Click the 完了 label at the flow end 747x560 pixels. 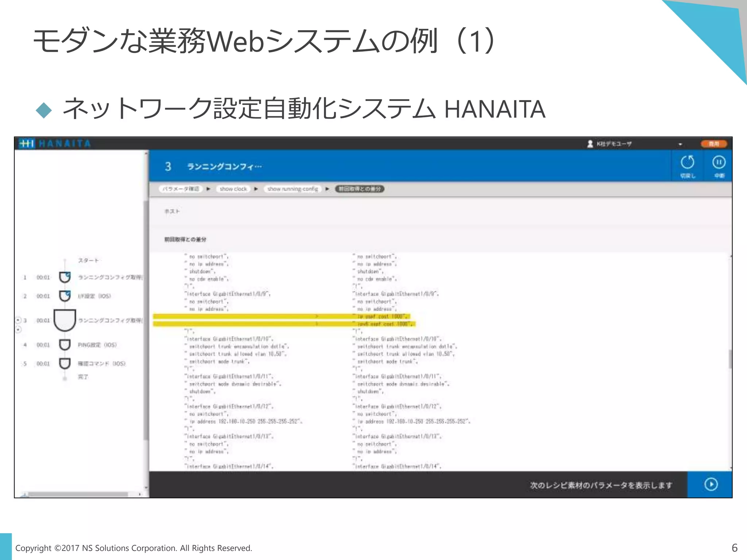[83, 377]
